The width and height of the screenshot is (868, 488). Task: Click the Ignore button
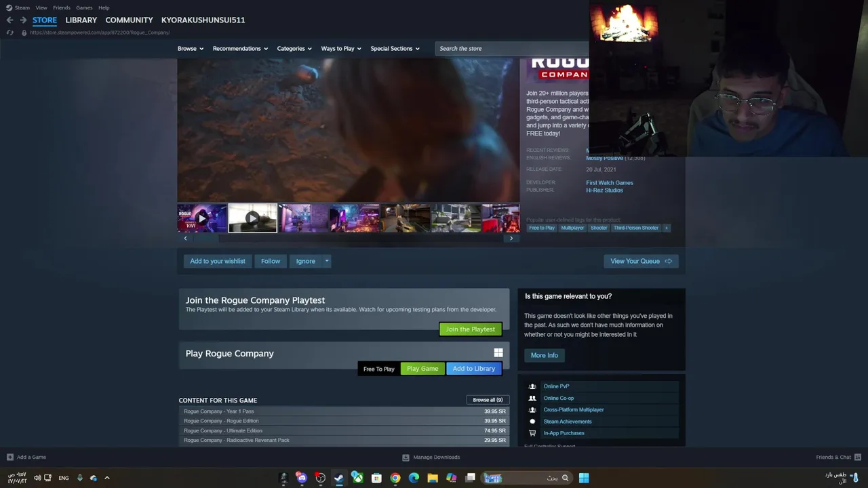point(305,261)
